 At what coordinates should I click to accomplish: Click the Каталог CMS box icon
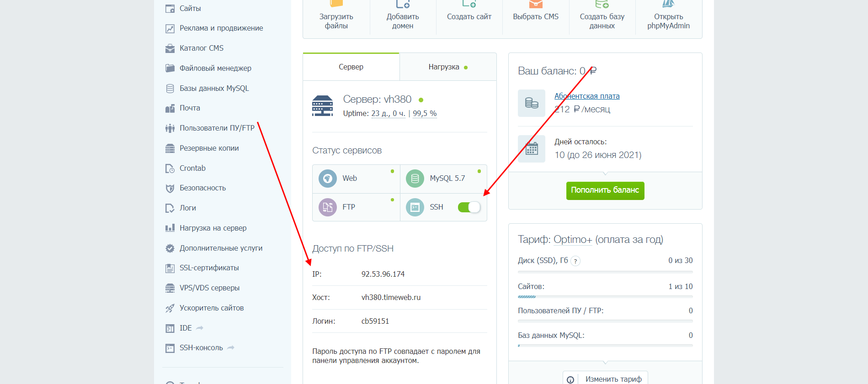[170, 48]
